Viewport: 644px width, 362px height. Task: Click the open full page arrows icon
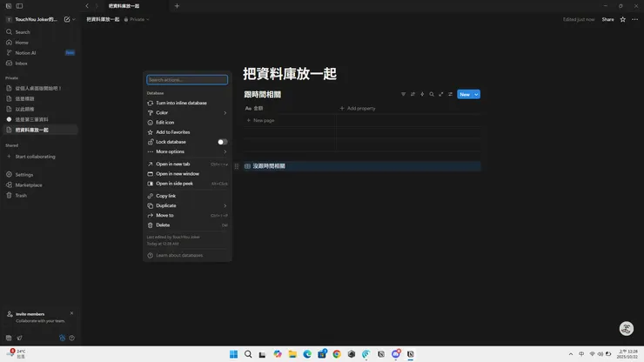tap(440, 94)
